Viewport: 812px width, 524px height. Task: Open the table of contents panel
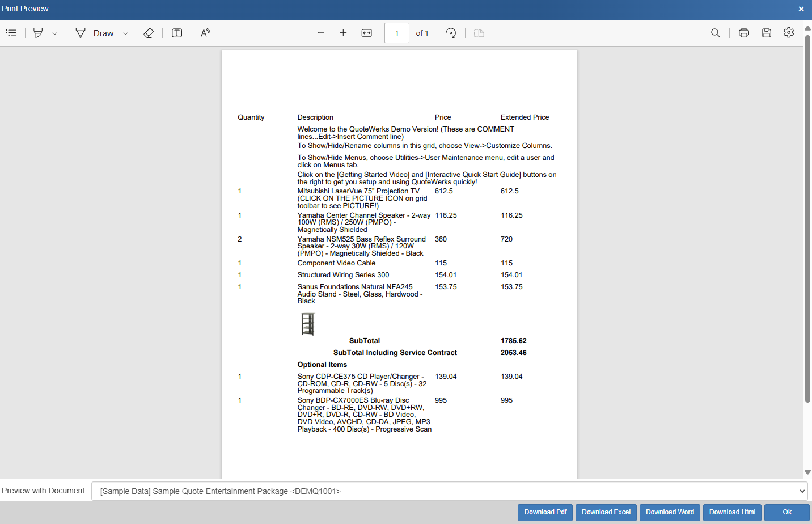[x=11, y=33]
